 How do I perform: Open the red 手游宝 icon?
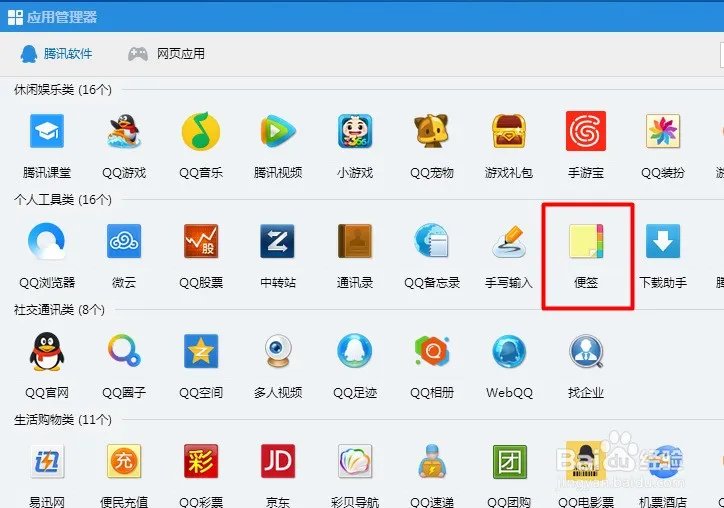tap(585, 131)
